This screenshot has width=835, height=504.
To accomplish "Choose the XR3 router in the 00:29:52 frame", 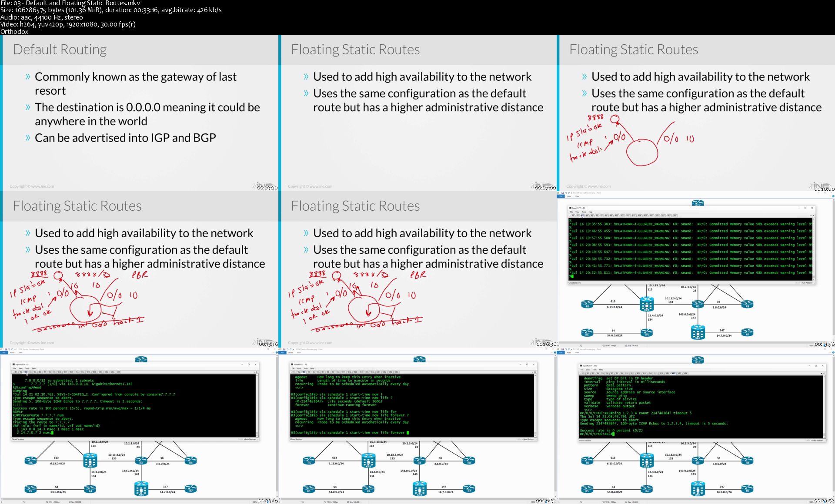I will 647,460.
